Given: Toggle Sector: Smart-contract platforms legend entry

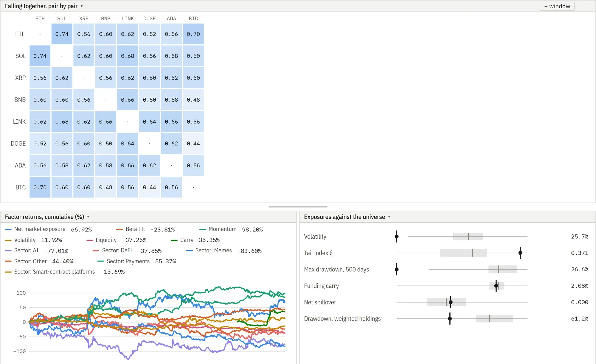Looking at the screenshot, I should (65, 272).
